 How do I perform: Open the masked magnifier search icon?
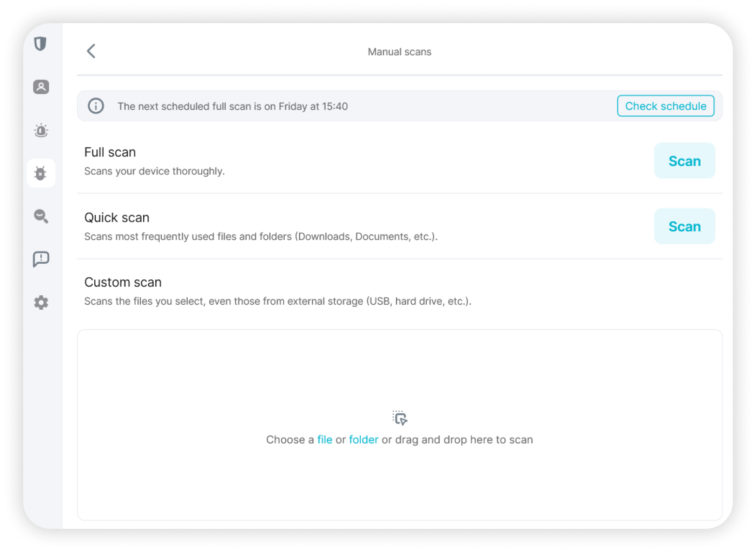[x=41, y=216]
